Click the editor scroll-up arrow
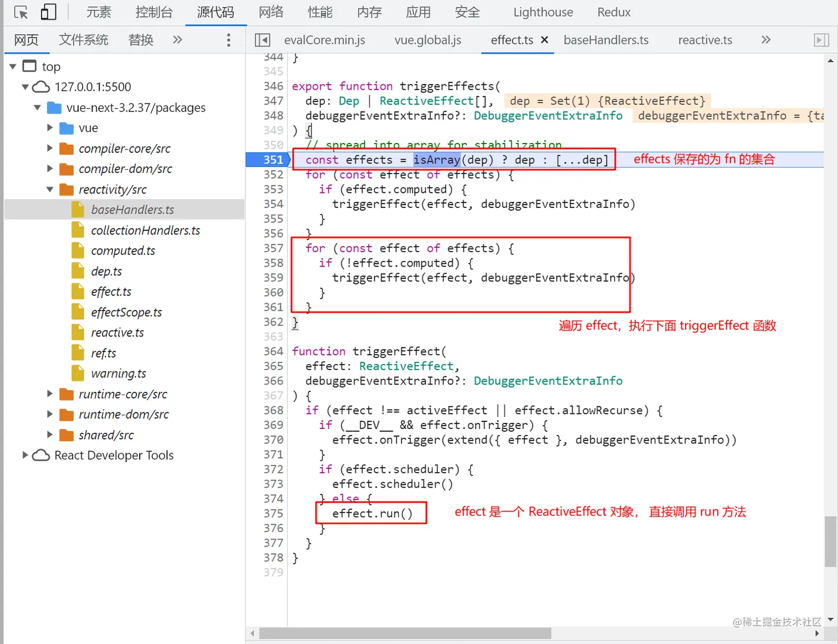 point(830,60)
